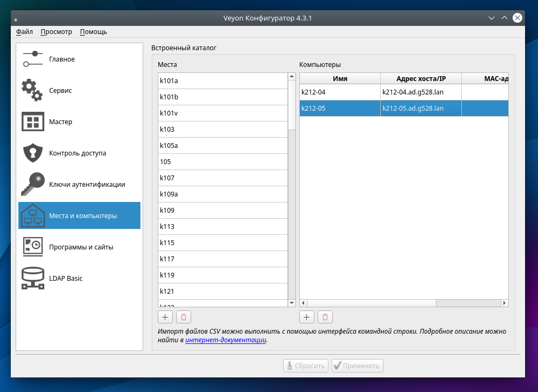Switch to the Мастер page label
The width and height of the screenshot is (538, 392).
[x=60, y=121]
